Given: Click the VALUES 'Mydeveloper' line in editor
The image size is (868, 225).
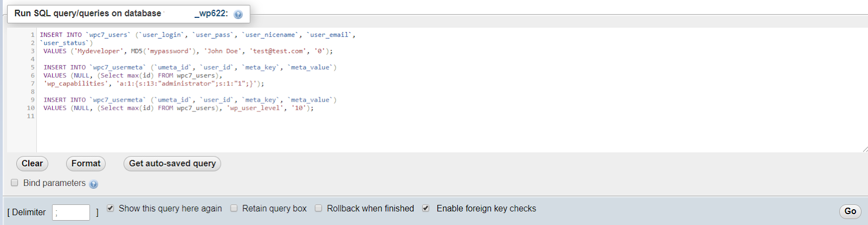Looking at the screenshot, I should tap(188, 51).
